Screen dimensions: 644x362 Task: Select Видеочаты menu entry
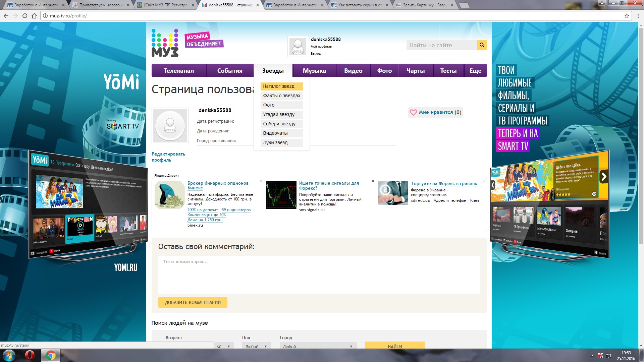click(x=281, y=133)
